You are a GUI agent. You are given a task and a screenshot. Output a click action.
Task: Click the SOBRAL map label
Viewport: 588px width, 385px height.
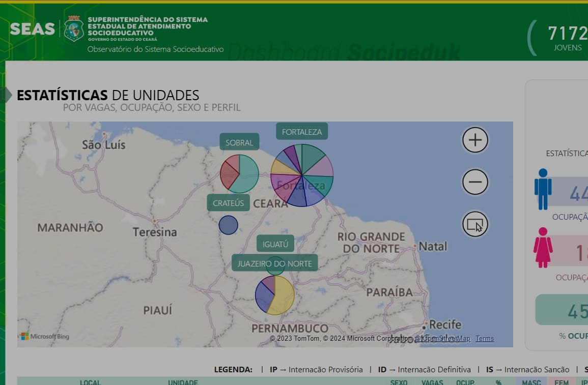point(239,142)
